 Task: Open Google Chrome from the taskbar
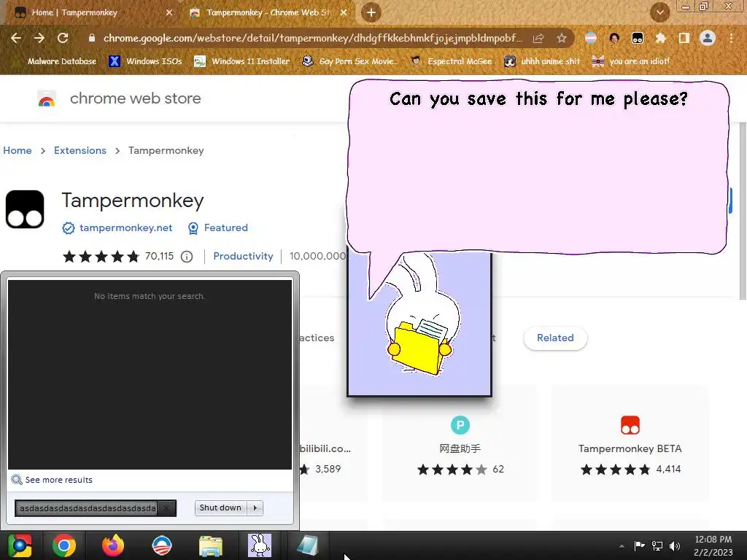pyautogui.click(x=64, y=545)
